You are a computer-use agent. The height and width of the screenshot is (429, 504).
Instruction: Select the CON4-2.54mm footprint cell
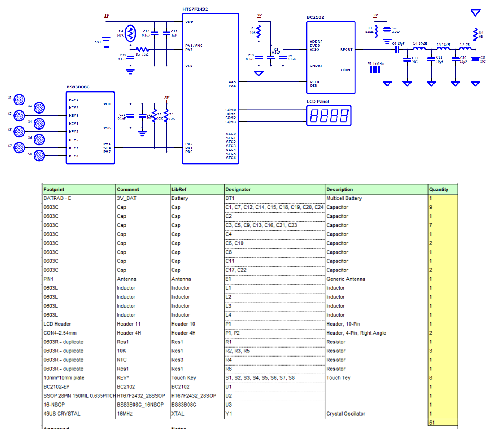79,333
